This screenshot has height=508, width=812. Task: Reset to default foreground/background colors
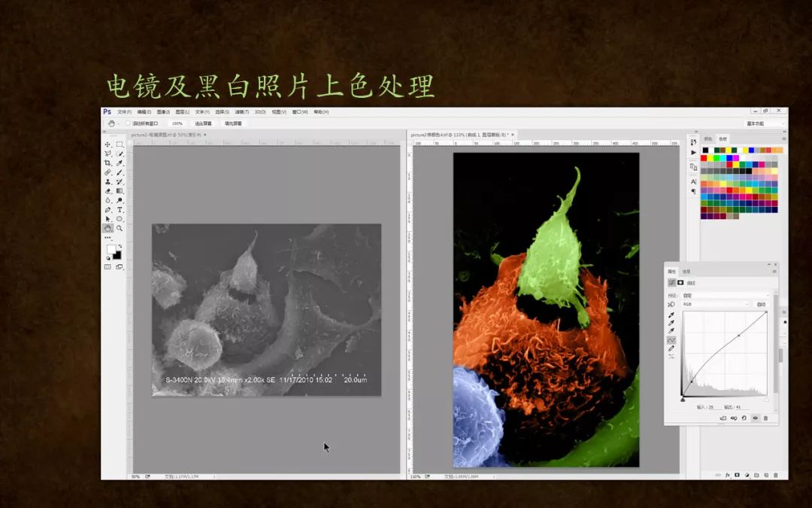[108, 258]
